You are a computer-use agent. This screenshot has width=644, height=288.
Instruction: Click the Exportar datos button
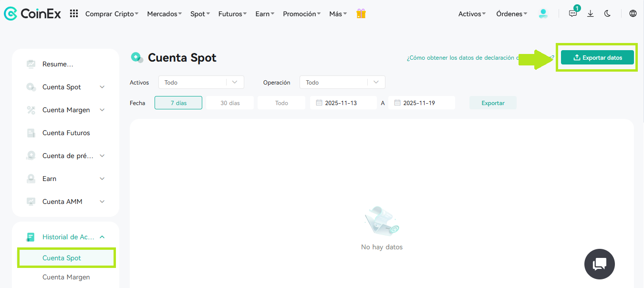597,57
